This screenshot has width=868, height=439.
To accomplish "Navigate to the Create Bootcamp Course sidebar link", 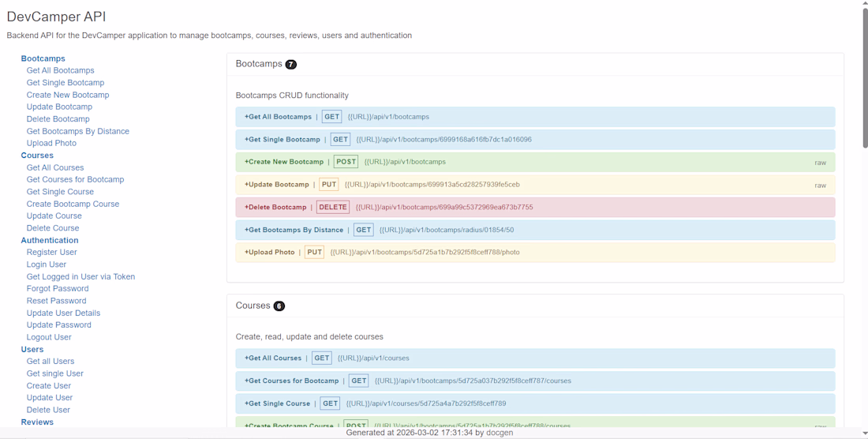I will 73,204.
